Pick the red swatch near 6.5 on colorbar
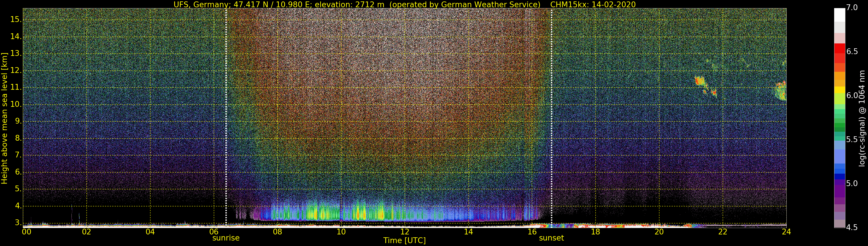The height and width of the screenshot is (246, 868). point(839,49)
